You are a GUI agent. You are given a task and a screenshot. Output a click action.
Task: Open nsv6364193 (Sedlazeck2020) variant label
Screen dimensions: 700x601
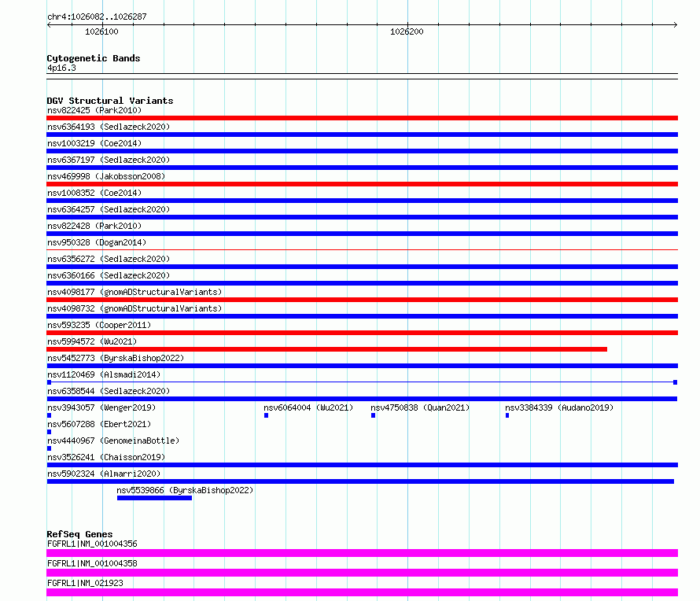point(109,127)
